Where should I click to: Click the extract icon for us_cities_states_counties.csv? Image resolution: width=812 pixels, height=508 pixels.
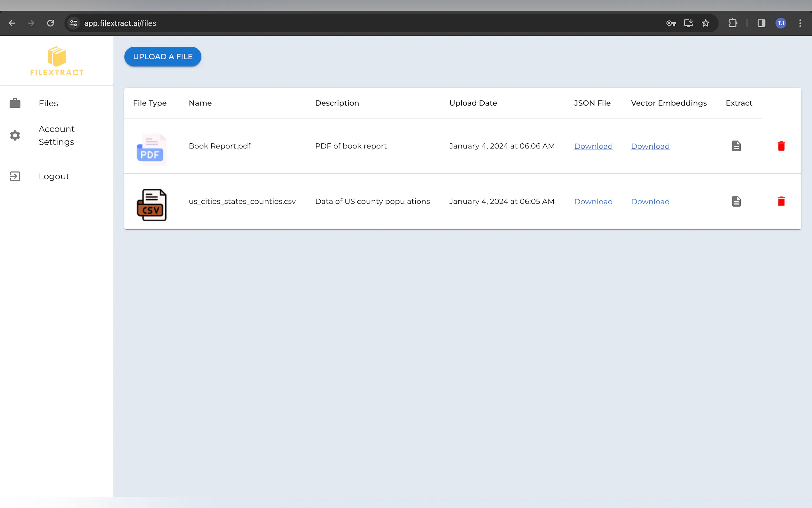(x=736, y=202)
